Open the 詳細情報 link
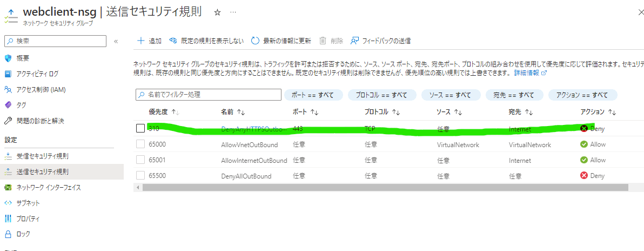This screenshot has width=644, height=251. [x=530, y=73]
